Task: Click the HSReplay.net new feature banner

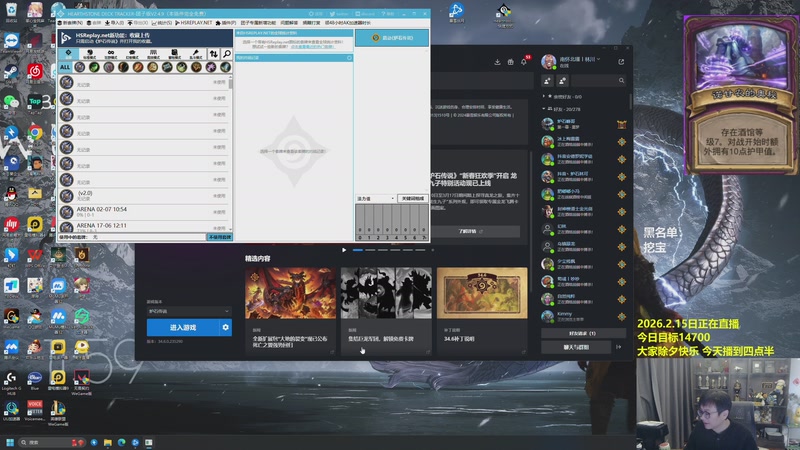Action: [x=145, y=38]
